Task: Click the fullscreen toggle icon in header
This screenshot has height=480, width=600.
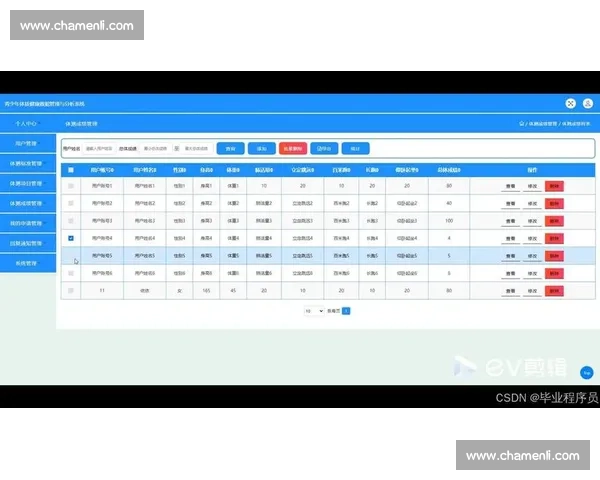Action: click(x=571, y=103)
